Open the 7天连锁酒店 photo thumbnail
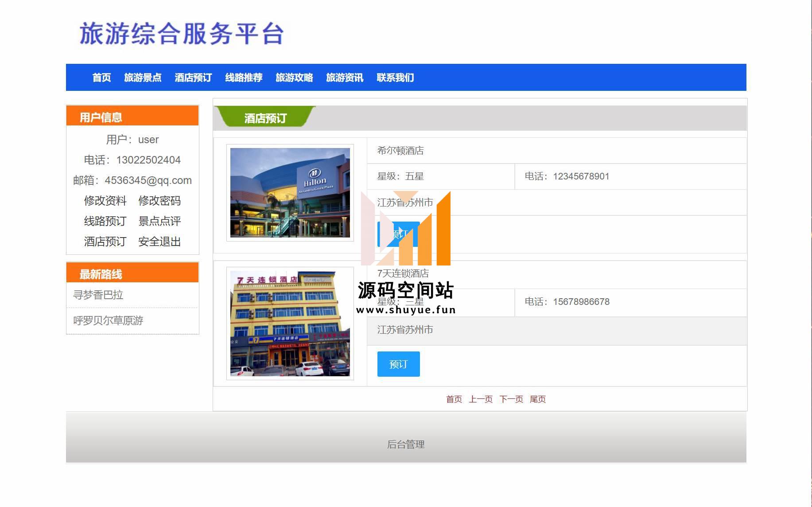The image size is (812, 507). pos(290,324)
